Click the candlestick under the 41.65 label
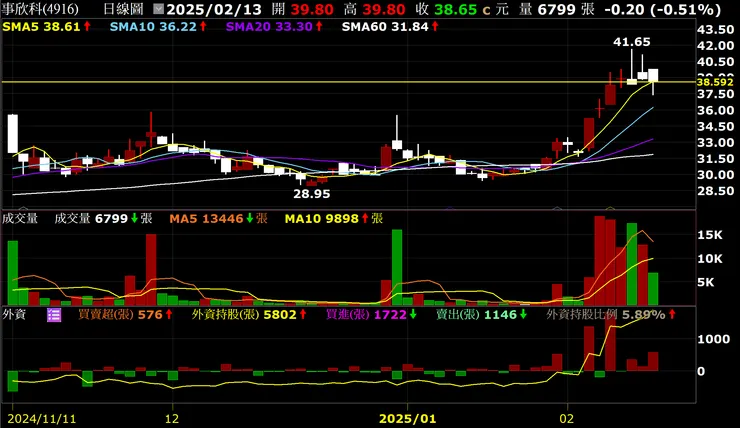740x428 pixels. coord(632,82)
